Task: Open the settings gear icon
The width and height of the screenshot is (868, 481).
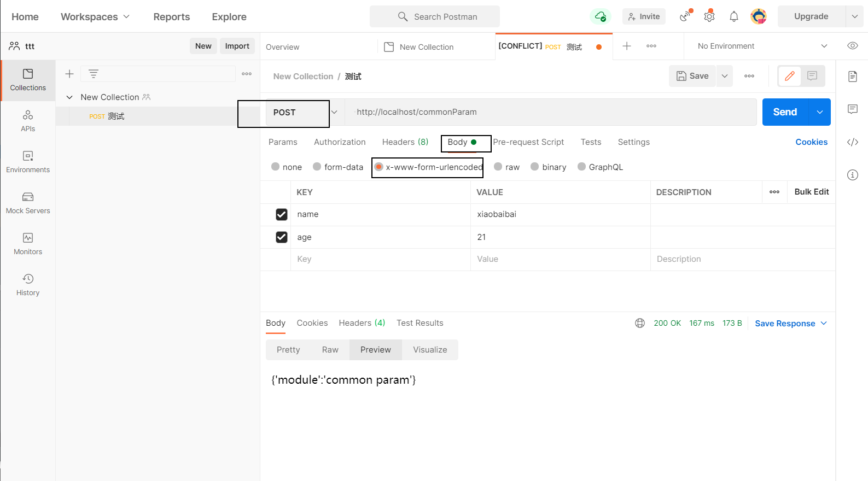Action: [x=709, y=16]
